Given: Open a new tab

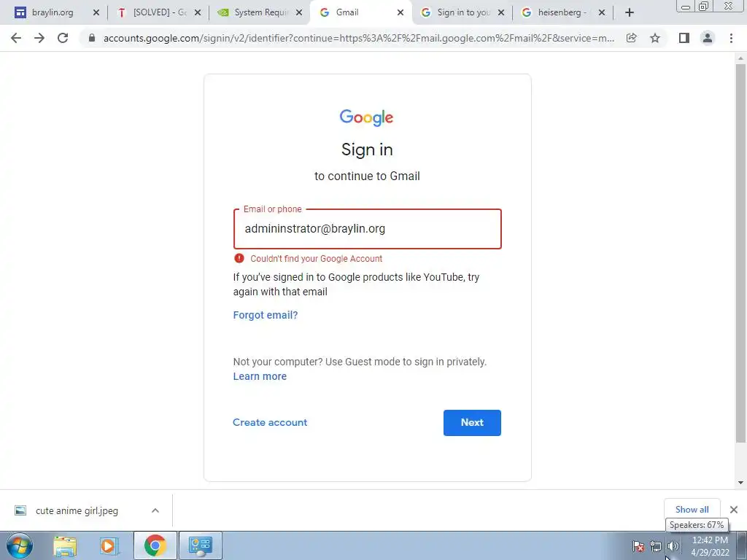Looking at the screenshot, I should (x=630, y=12).
